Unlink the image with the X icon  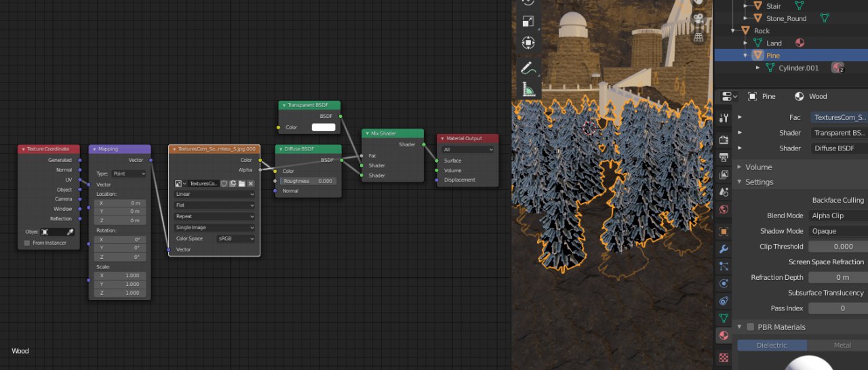tap(250, 184)
